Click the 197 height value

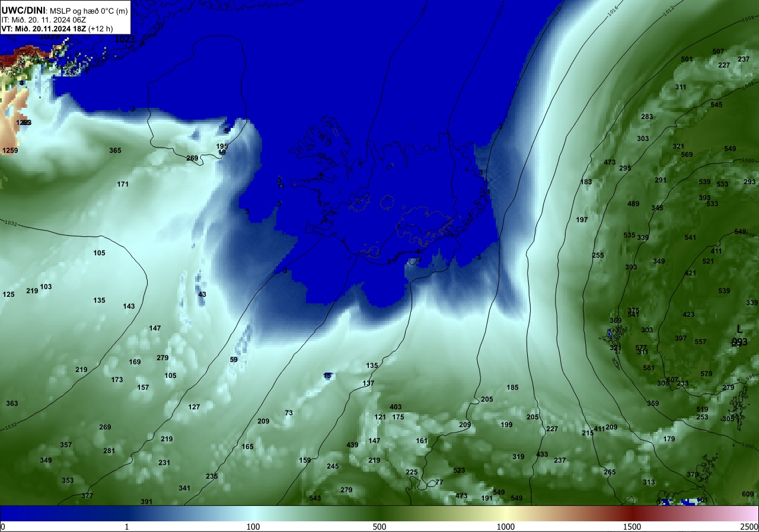coord(582,220)
